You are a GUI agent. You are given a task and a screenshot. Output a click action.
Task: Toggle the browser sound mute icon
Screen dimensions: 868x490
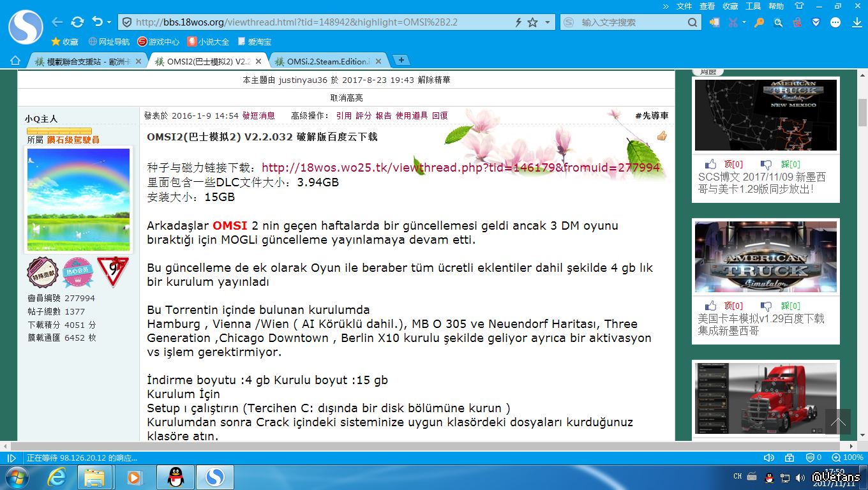[x=769, y=457]
